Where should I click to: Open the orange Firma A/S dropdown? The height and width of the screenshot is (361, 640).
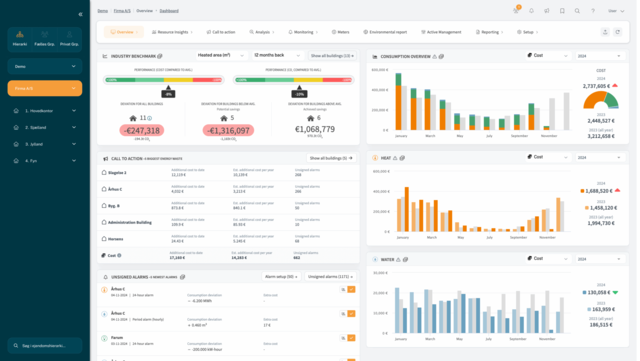pyautogui.click(x=44, y=88)
